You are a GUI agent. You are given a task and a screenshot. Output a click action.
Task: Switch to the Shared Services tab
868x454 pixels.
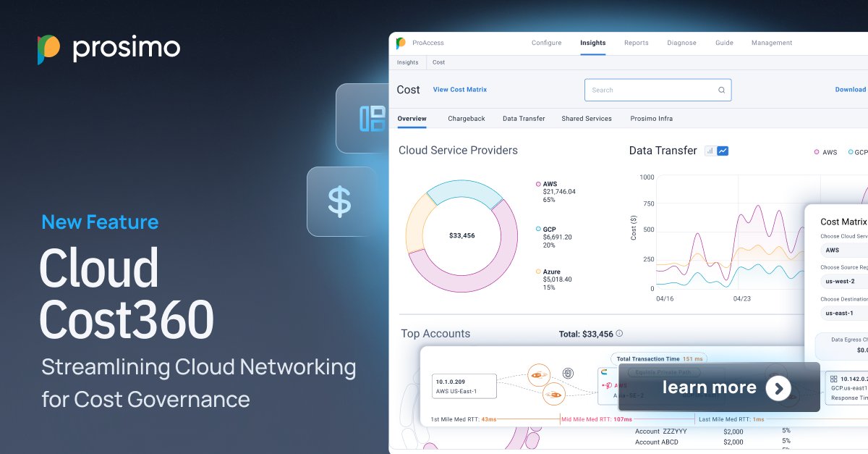click(587, 118)
